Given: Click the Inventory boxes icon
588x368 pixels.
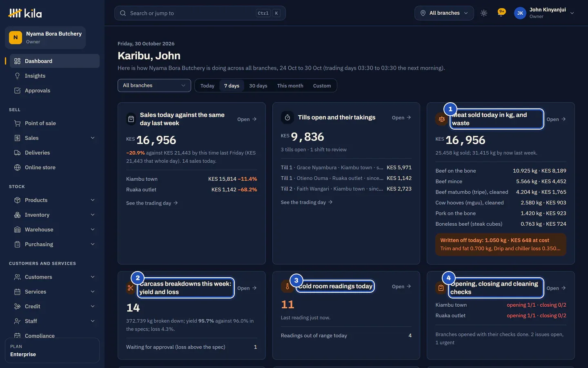Looking at the screenshot, I should (x=17, y=215).
